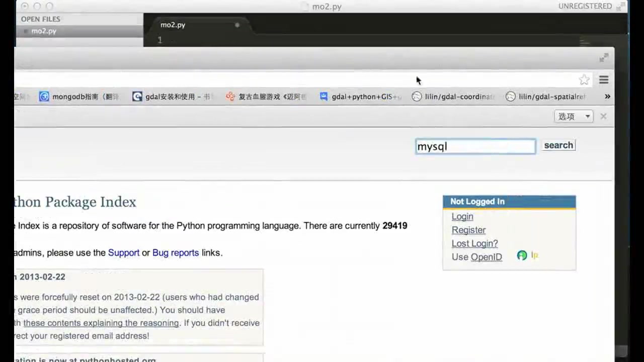Click the OPEN FILES header in Sublime sidebar
The height and width of the screenshot is (362, 644).
(x=41, y=19)
